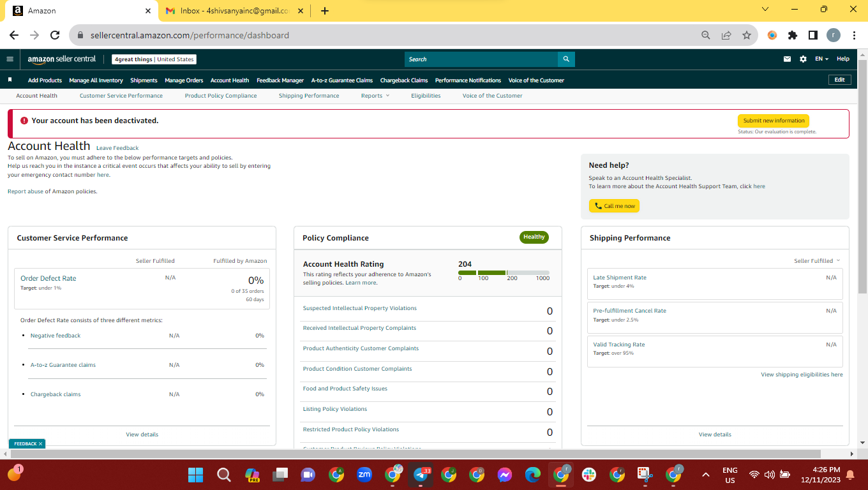Click the zoom magnifier icon in address bar

pos(706,35)
